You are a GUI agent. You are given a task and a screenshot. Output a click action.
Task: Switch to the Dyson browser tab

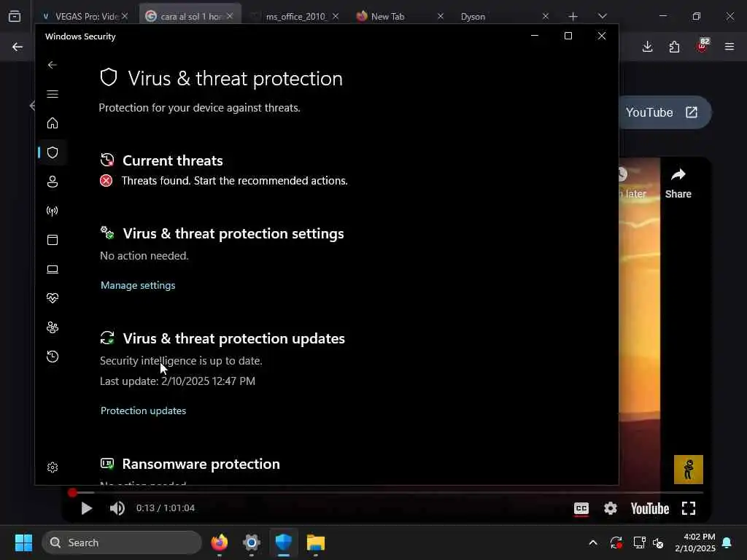pos(473,17)
